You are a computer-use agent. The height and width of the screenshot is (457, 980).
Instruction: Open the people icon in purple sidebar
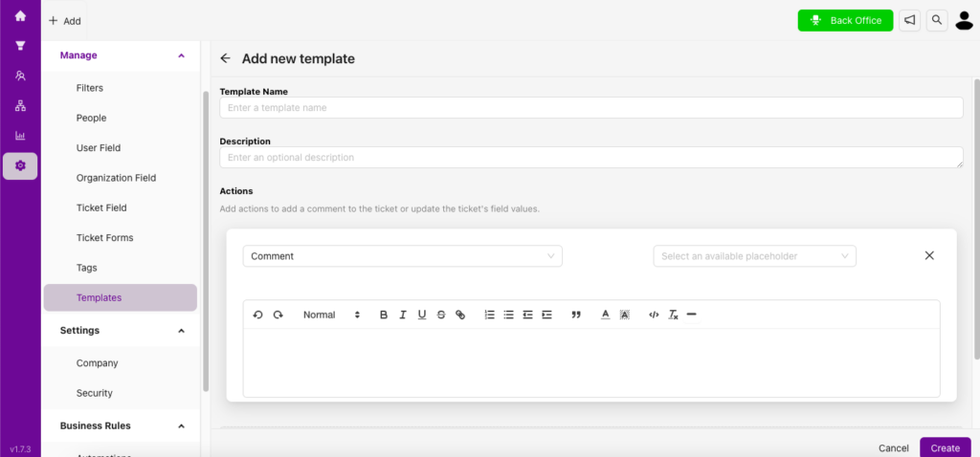coord(20,76)
